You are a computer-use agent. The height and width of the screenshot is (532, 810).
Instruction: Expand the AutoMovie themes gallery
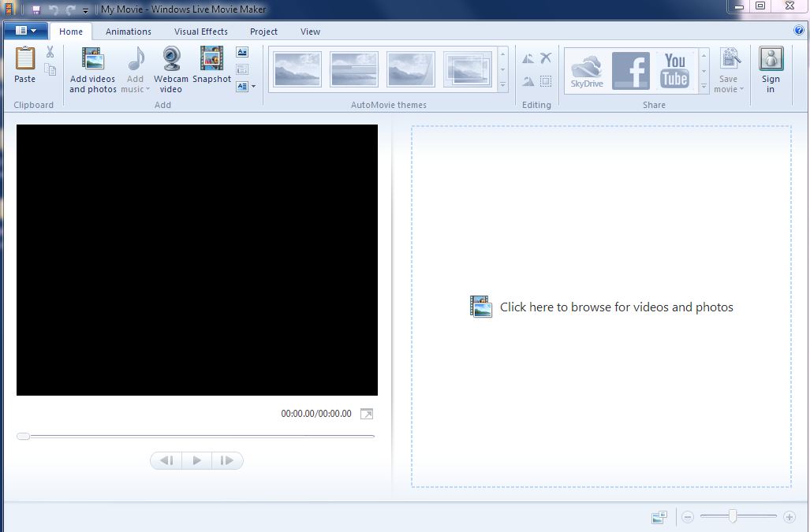pyautogui.click(x=503, y=85)
